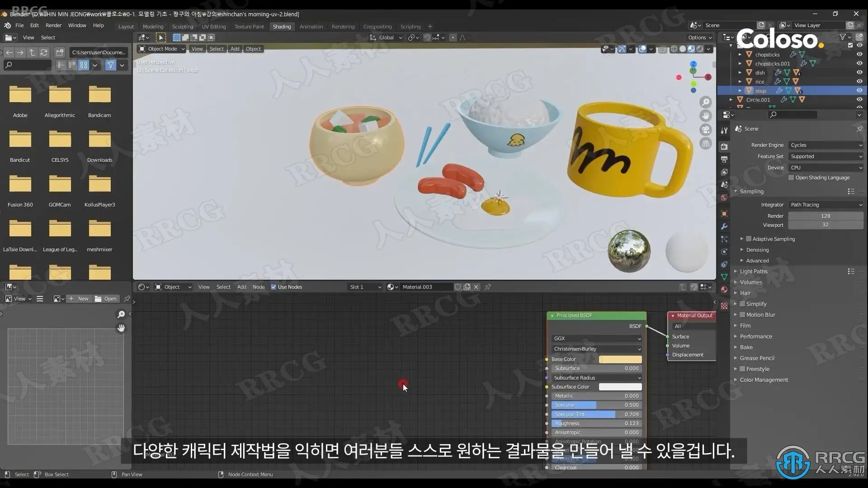Click the New image button
The image size is (868, 488).
(79, 299)
